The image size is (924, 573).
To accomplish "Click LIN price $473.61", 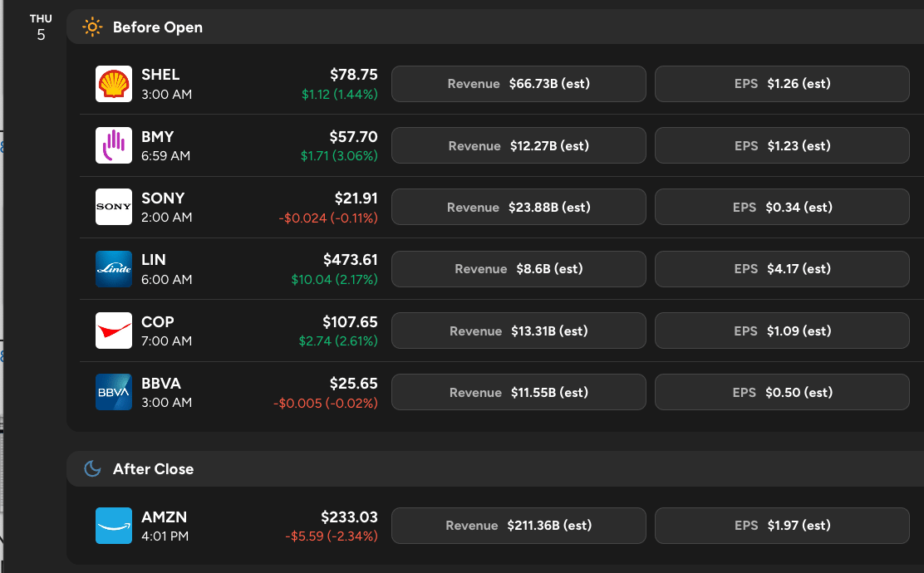I will point(350,260).
